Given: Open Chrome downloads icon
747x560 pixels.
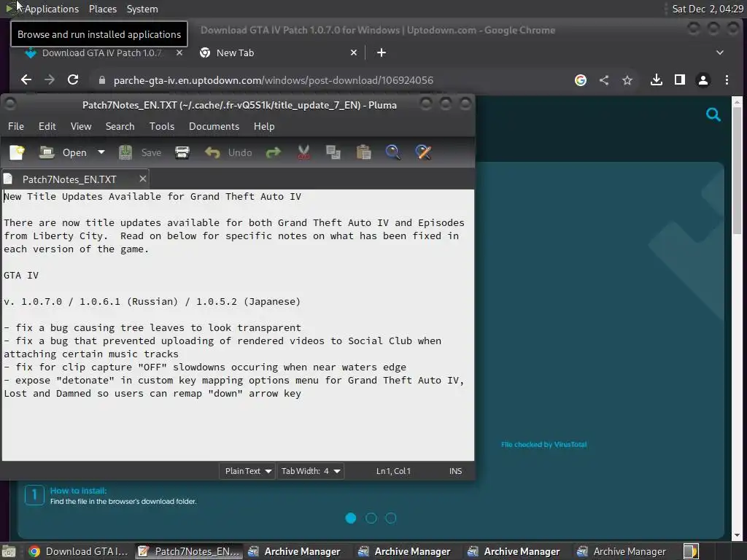Looking at the screenshot, I should coord(657,80).
